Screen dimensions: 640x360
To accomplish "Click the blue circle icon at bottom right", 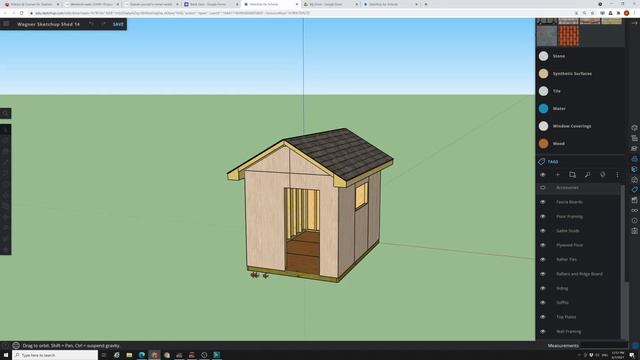I will point(635,346).
